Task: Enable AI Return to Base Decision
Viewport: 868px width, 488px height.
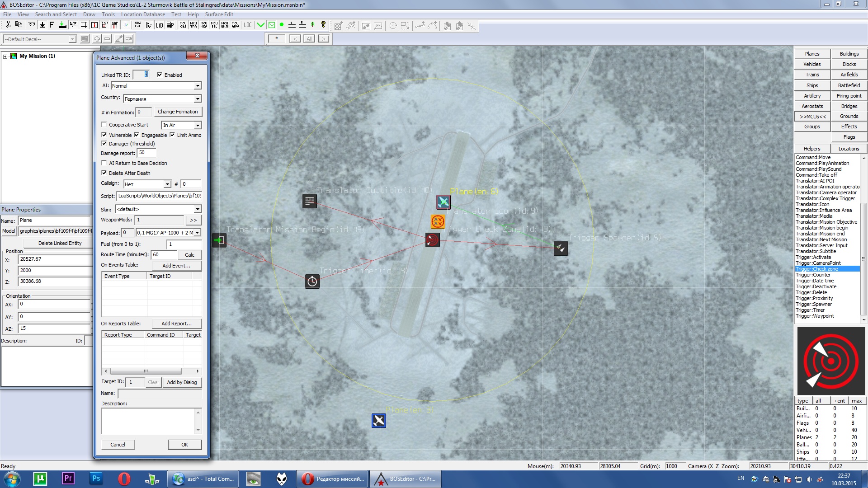Action: click(104, 163)
